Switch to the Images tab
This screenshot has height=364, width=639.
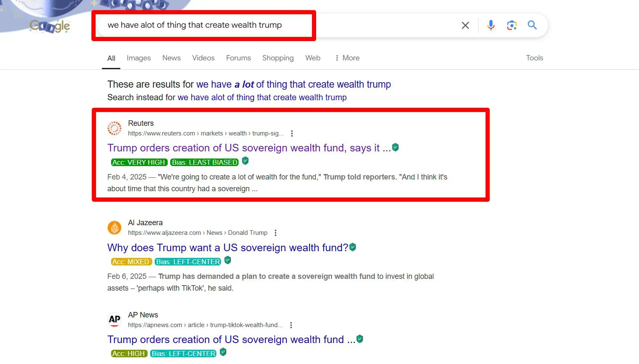pyautogui.click(x=139, y=58)
